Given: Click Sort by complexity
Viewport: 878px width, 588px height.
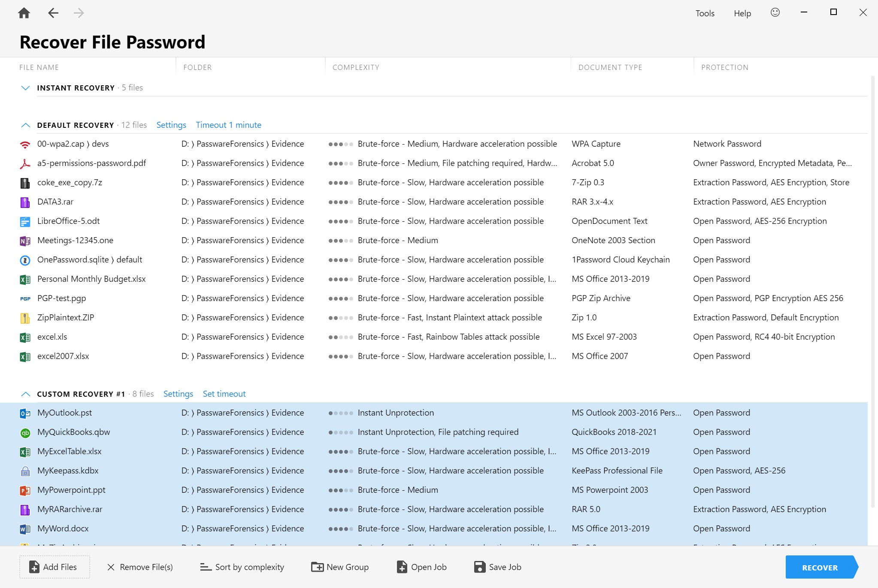Looking at the screenshot, I should pyautogui.click(x=242, y=567).
